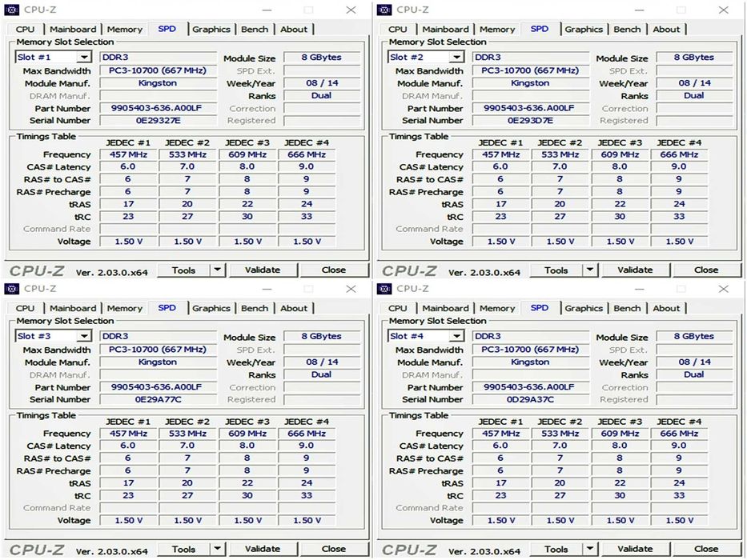
Task: Expand Tools arrow in Slot #1 window
Action: click(217, 270)
